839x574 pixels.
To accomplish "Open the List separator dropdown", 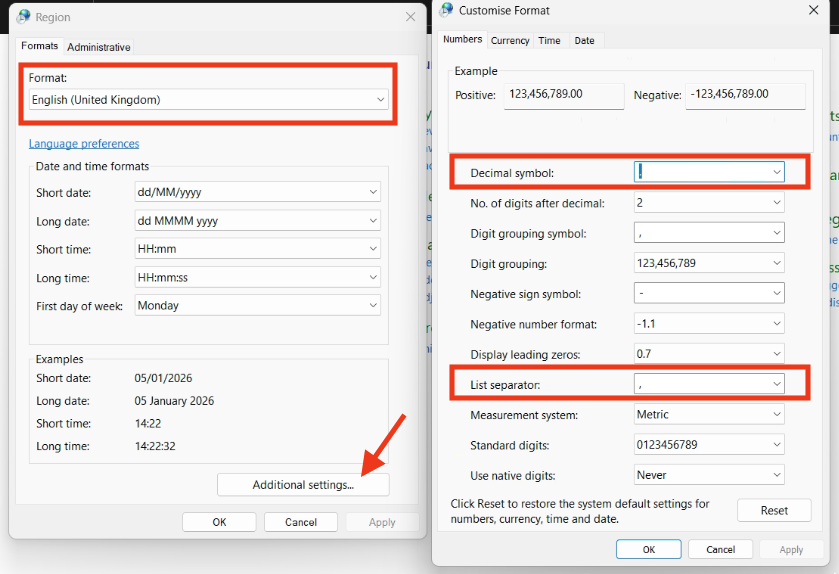I will point(708,384).
